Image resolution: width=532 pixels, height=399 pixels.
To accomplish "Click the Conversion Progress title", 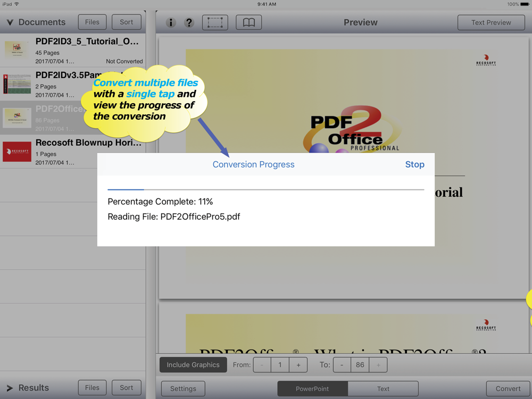I will point(253,164).
